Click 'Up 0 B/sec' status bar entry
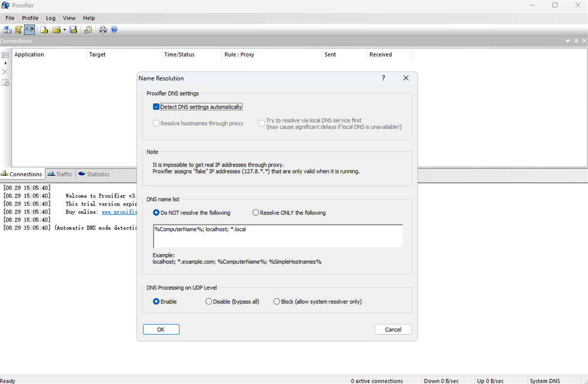588x384 pixels. (x=490, y=381)
